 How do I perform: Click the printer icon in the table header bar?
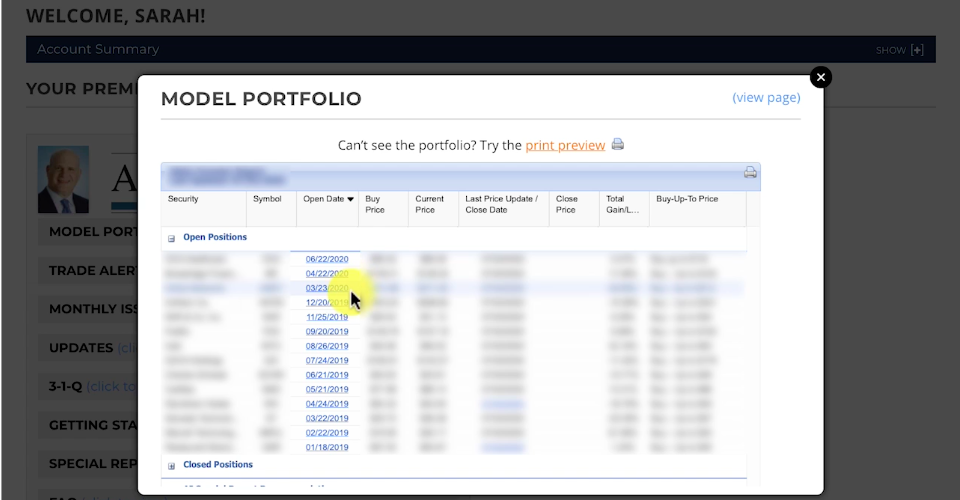coord(750,173)
